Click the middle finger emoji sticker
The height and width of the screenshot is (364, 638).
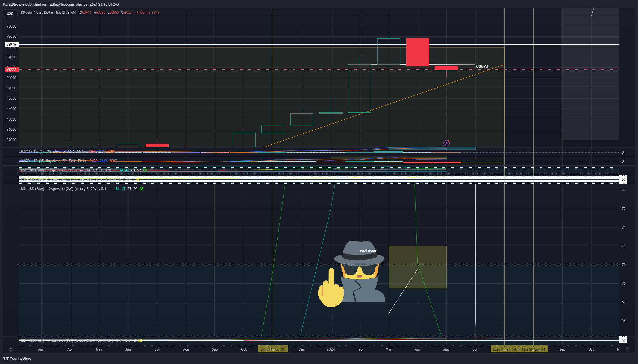click(331, 287)
